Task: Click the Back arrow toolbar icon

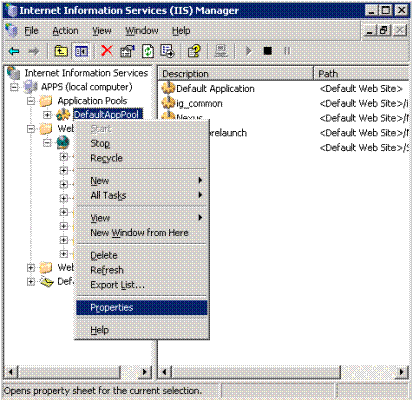Action: (x=14, y=51)
